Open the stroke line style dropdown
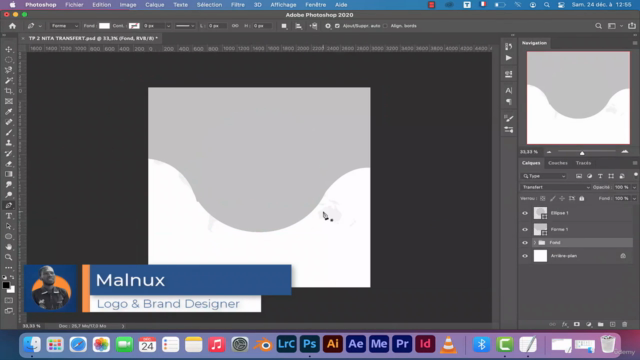The width and height of the screenshot is (640, 360). [185, 26]
